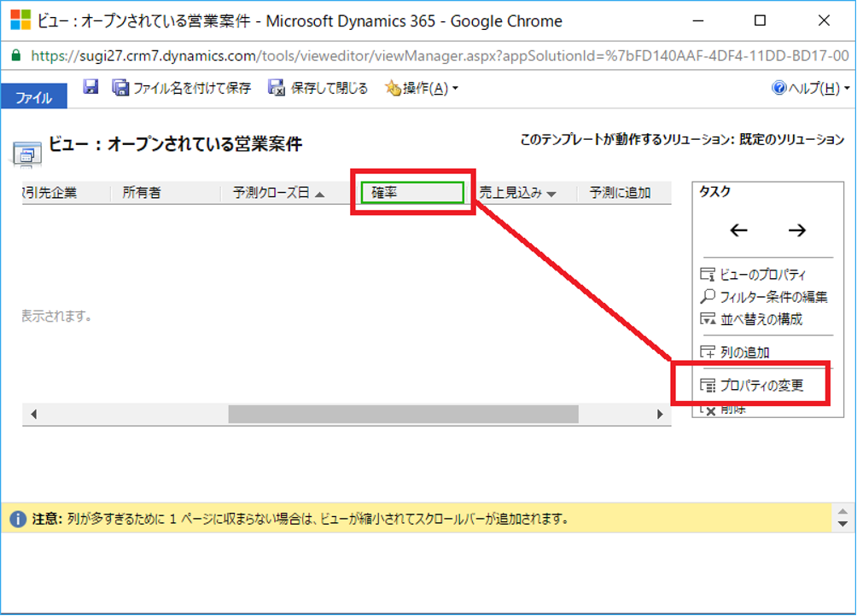
Task: Select the 予測に追加 column header
Action: [x=621, y=192]
